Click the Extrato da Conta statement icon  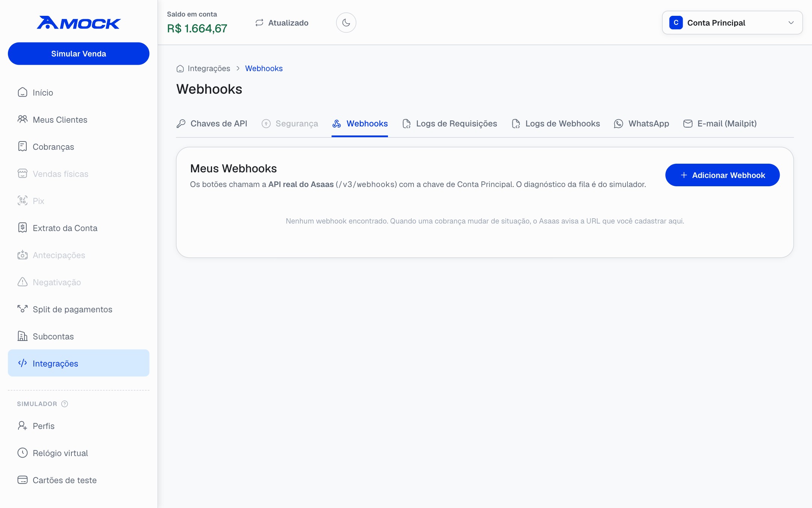[23, 228]
